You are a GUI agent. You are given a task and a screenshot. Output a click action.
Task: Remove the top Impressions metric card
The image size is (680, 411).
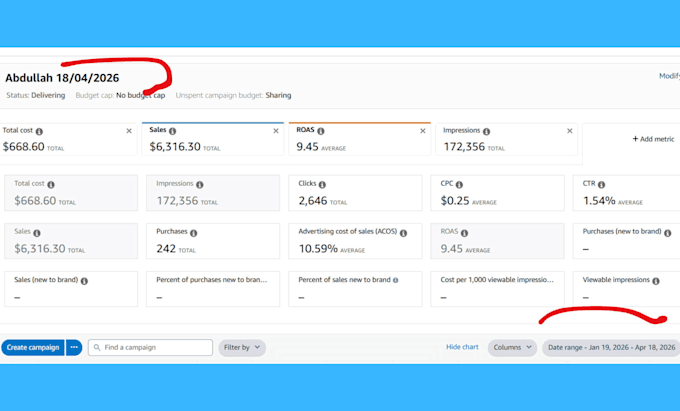coord(570,131)
